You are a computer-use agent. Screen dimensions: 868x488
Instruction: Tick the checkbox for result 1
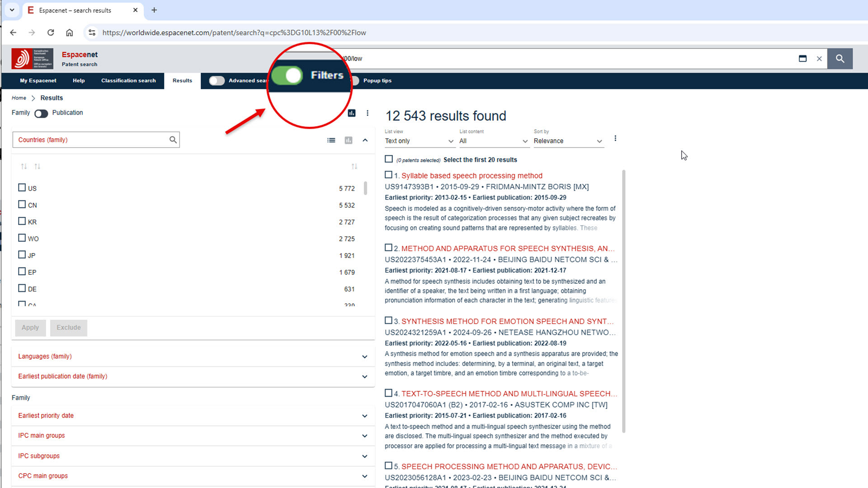(x=388, y=175)
